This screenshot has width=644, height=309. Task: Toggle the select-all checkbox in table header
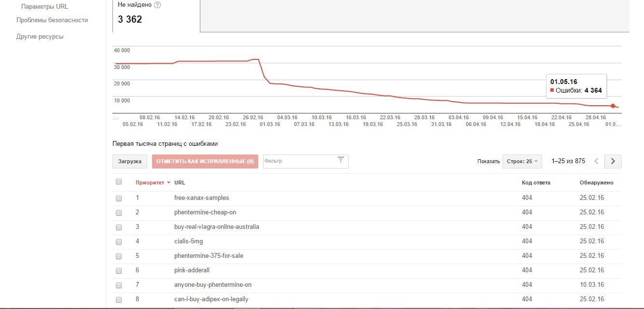tap(119, 182)
